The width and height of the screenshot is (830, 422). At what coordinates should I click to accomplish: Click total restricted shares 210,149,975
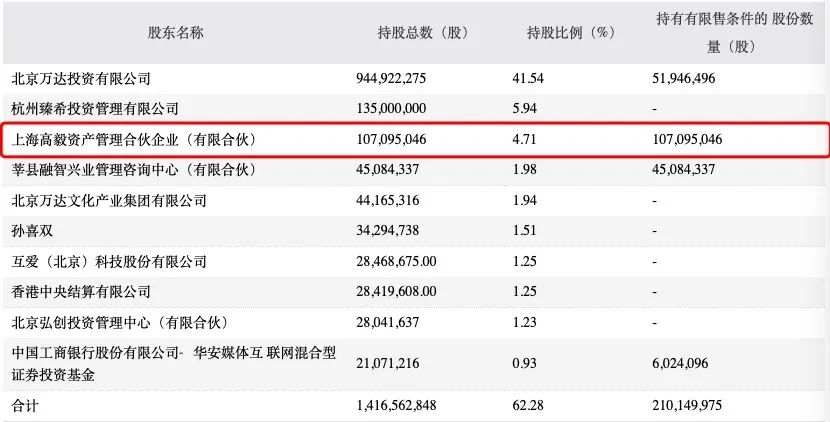click(687, 406)
